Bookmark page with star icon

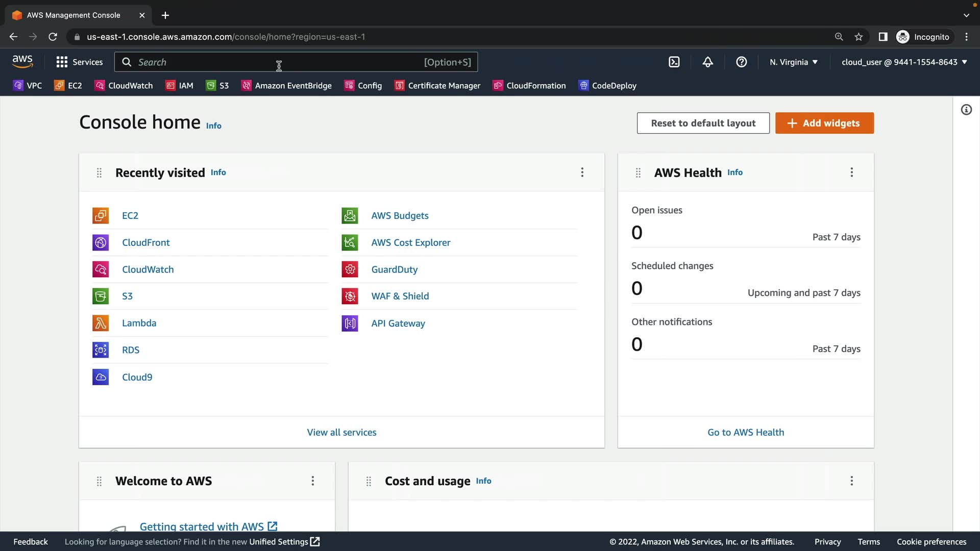point(859,37)
